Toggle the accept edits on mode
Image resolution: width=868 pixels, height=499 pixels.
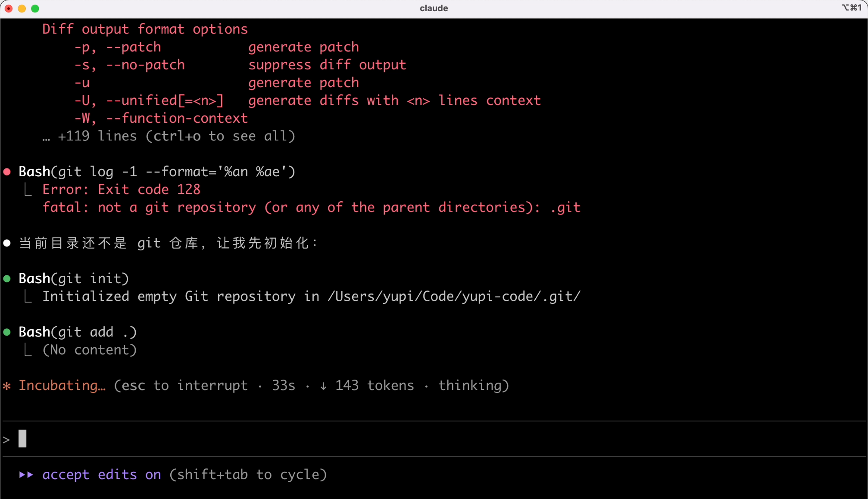[x=102, y=475]
